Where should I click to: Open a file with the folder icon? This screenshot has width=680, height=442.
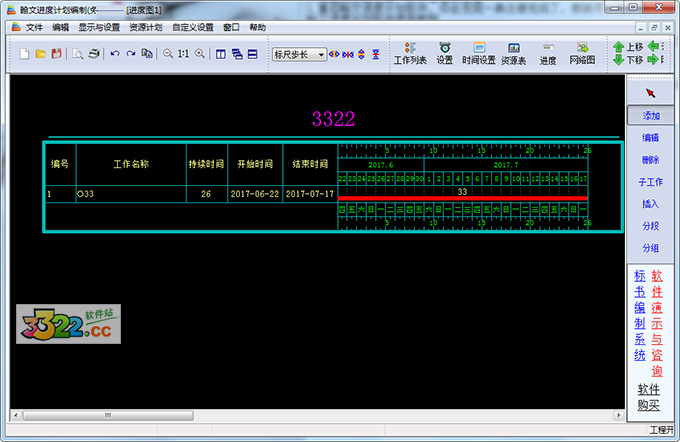(x=40, y=53)
